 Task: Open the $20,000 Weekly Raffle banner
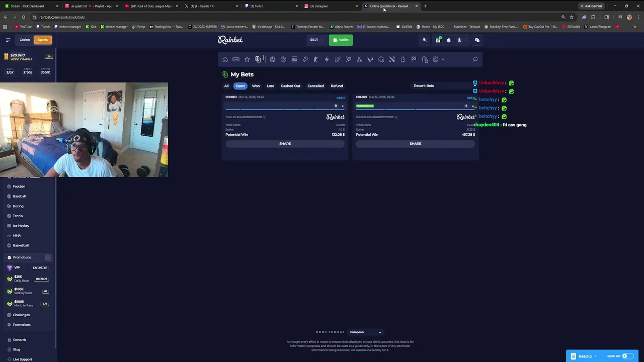[28, 56]
